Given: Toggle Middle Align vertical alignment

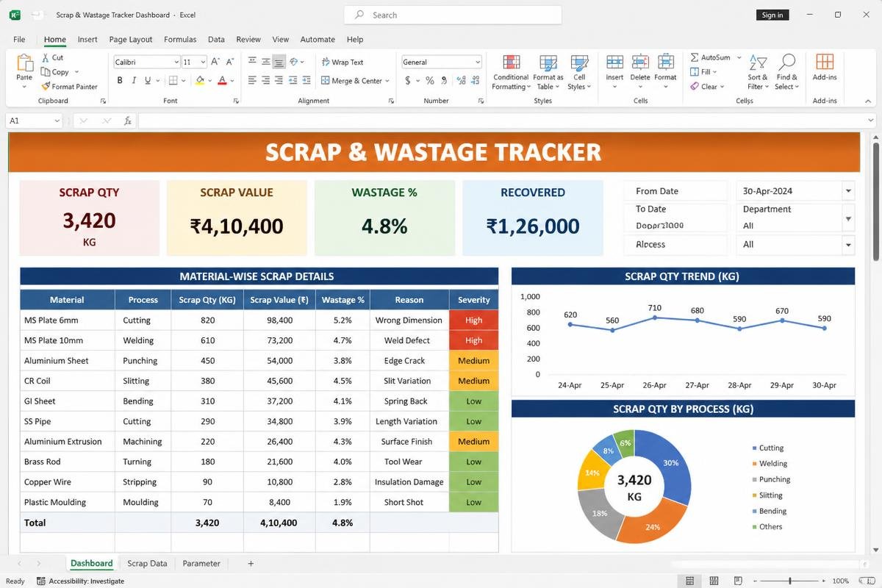Looking at the screenshot, I should (265, 62).
